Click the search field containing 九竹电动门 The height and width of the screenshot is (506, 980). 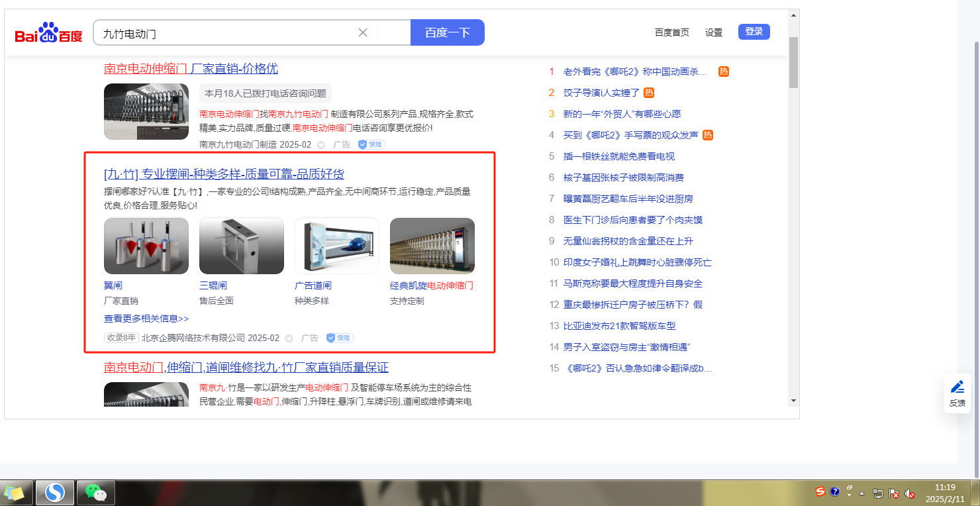click(225, 32)
